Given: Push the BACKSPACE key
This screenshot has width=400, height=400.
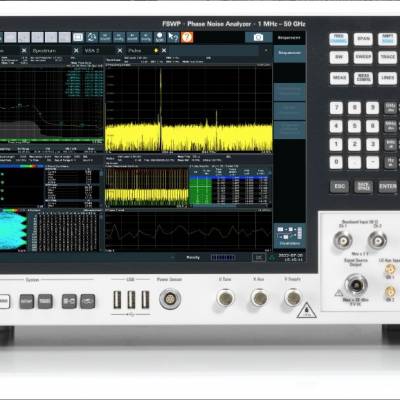Looking at the screenshot, I should [x=363, y=186].
